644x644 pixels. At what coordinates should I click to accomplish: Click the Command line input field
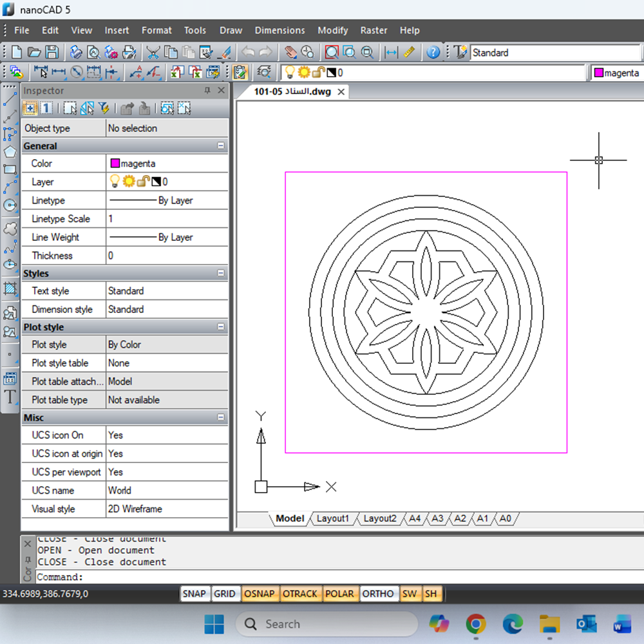258,577
